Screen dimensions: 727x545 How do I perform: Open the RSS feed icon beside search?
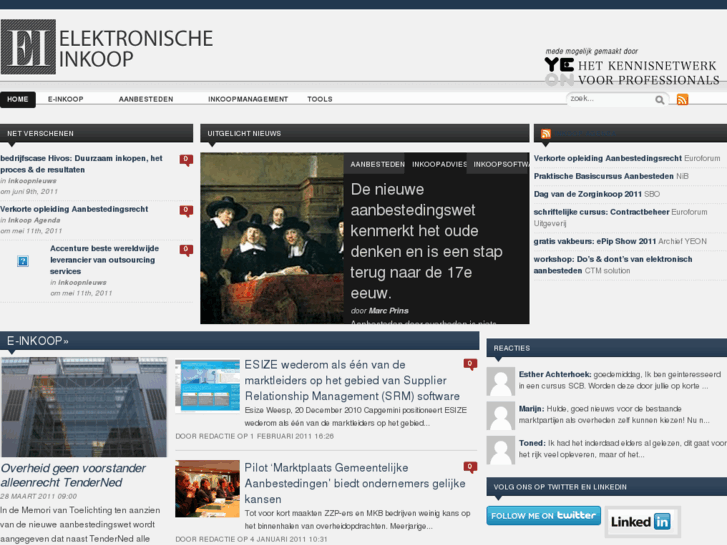pos(682,99)
